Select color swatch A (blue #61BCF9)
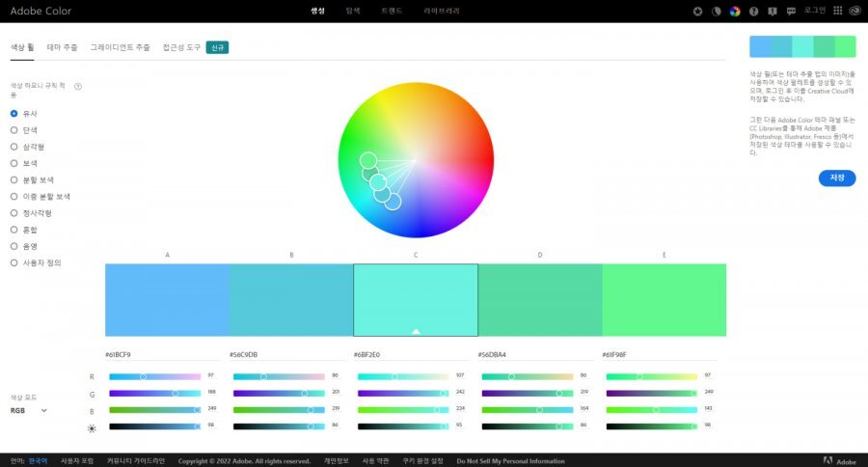 (x=167, y=300)
